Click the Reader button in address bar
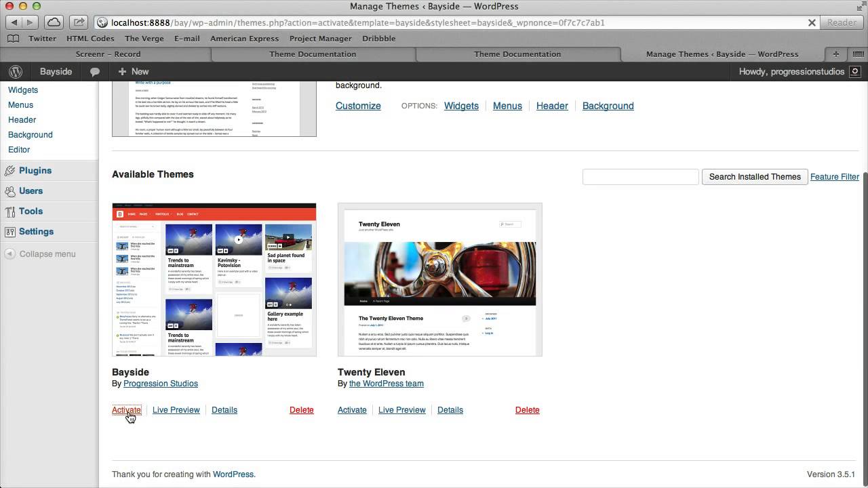The image size is (868, 488). click(842, 22)
